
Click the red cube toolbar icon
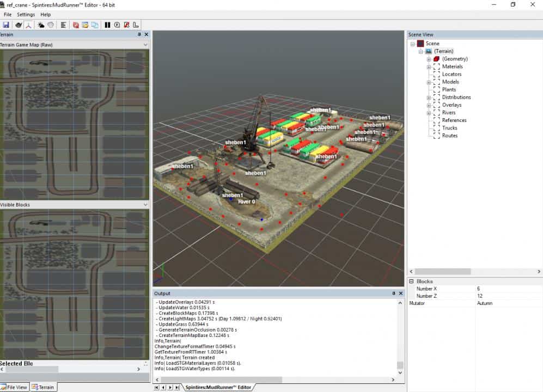coord(76,25)
